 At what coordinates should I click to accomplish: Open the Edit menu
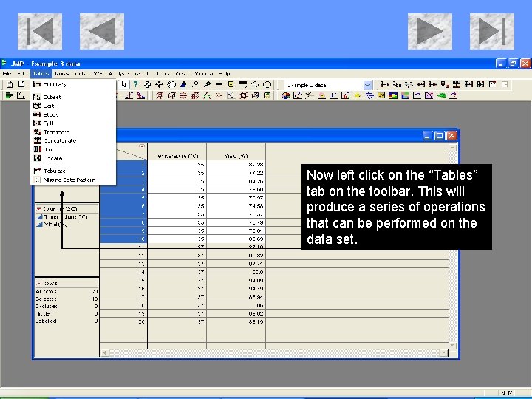(x=21, y=74)
